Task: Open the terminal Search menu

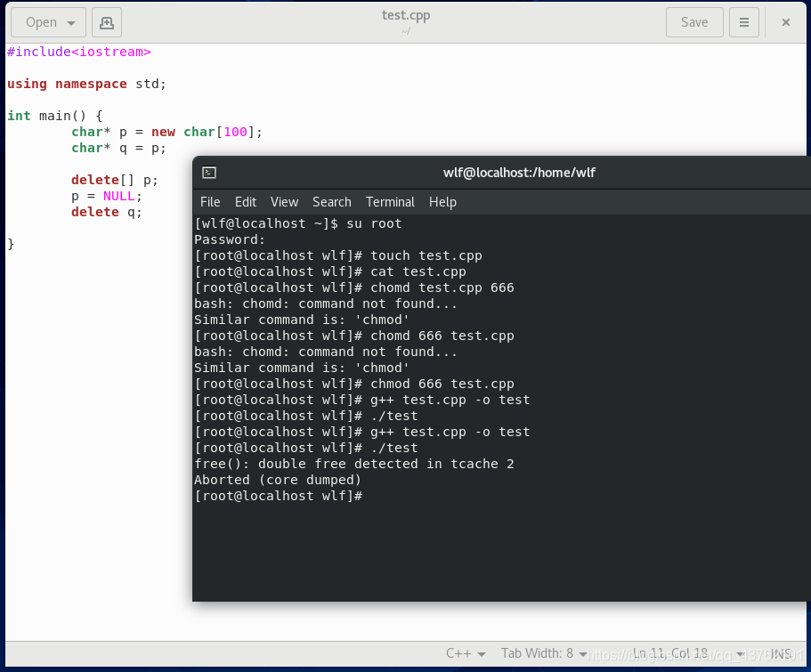Action: 331,202
